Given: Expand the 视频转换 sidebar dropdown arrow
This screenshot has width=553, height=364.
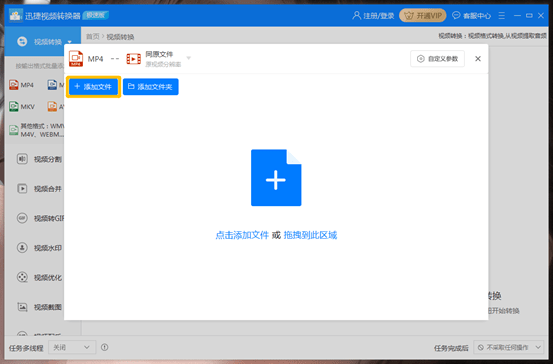Looking at the screenshot, I should pyautogui.click(x=69, y=42).
